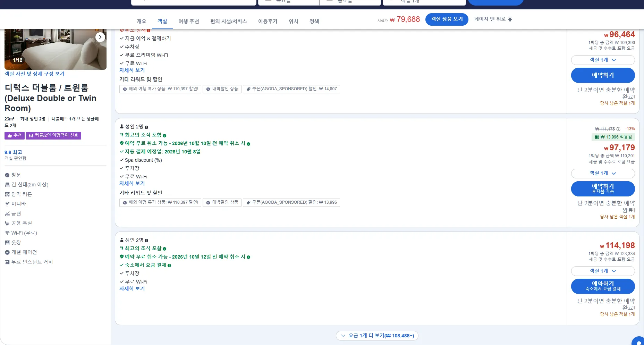Click the 9.6 최고 rating
The width and height of the screenshot is (644, 345).
(13, 152)
